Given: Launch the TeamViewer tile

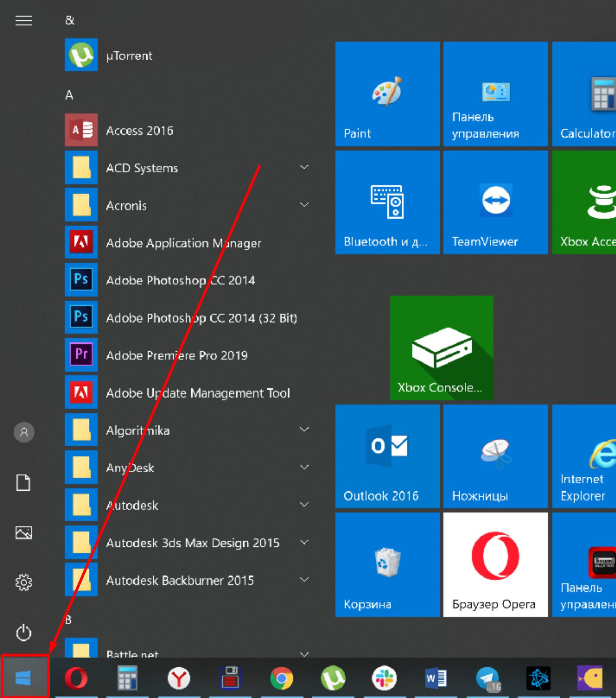Looking at the screenshot, I should pos(495,202).
